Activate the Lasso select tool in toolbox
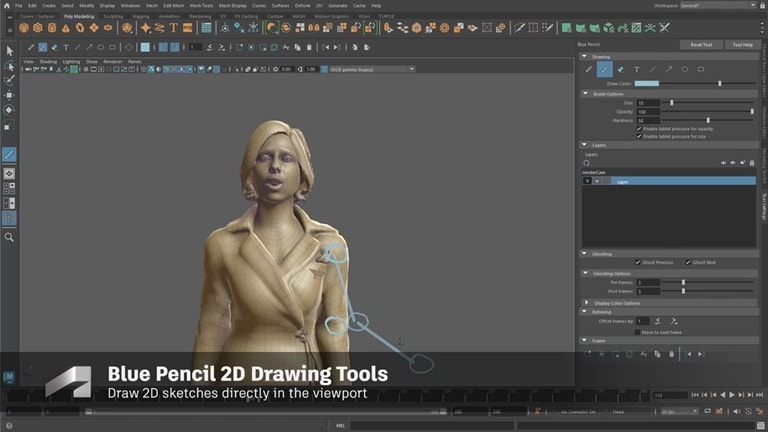The width and height of the screenshot is (768, 432). tap(9, 65)
